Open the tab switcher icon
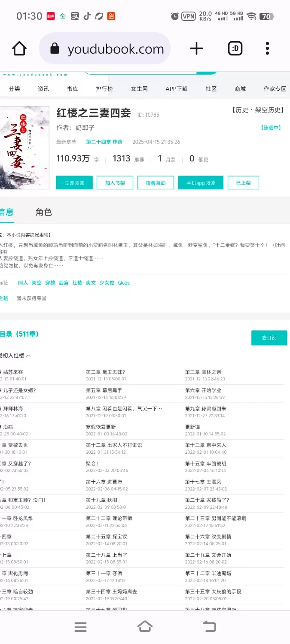 pos(235,49)
